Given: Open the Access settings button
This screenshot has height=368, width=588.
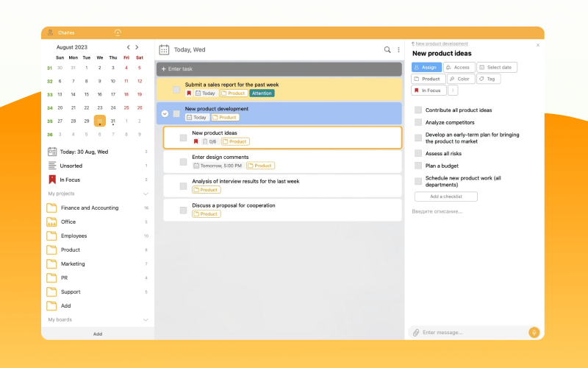Looking at the screenshot, I should (459, 67).
